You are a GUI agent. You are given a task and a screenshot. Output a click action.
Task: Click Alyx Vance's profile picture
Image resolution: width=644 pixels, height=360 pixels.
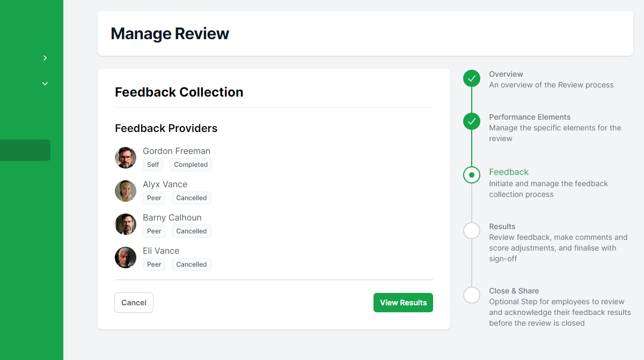coord(126,191)
